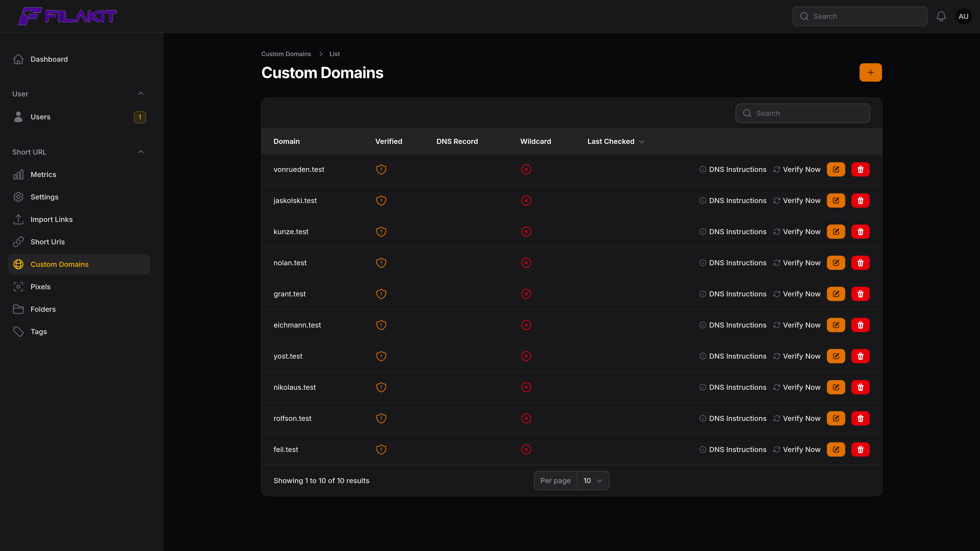Delete the kunze.test domain

click(861, 232)
